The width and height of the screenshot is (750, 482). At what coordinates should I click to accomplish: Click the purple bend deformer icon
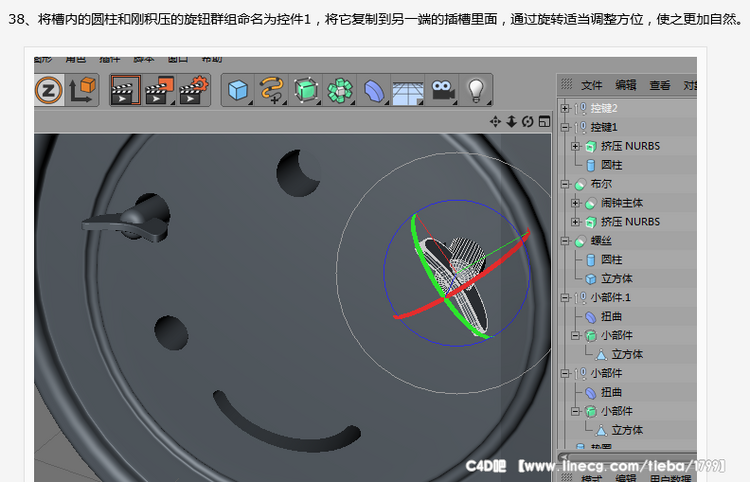(x=374, y=91)
